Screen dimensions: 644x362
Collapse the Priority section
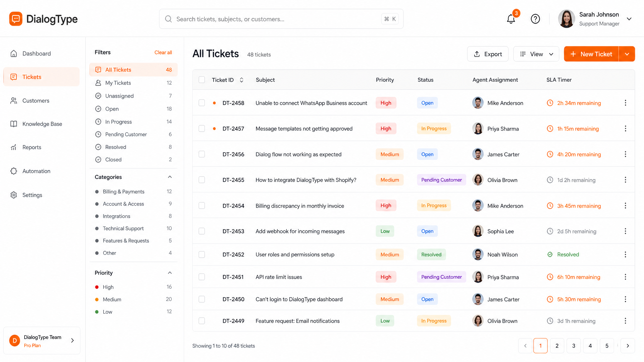pyautogui.click(x=170, y=273)
